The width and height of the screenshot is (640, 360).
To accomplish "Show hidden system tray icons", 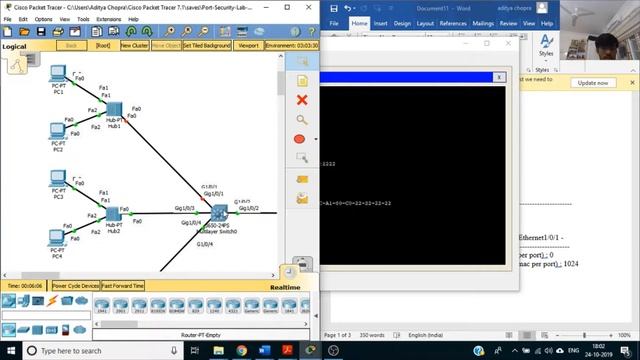I will (x=514, y=351).
